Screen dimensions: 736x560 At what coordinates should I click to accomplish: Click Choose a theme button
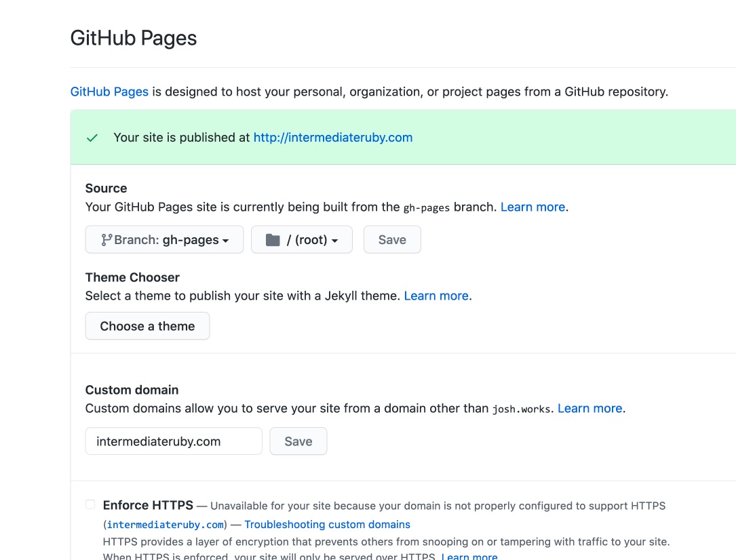(x=147, y=326)
